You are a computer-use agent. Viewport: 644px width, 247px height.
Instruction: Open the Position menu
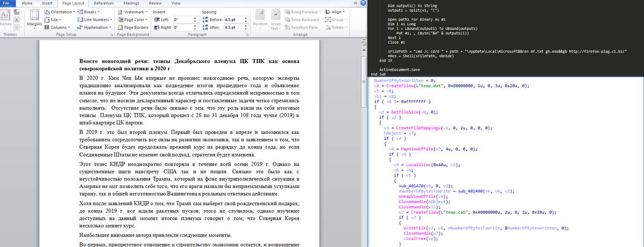260,19
